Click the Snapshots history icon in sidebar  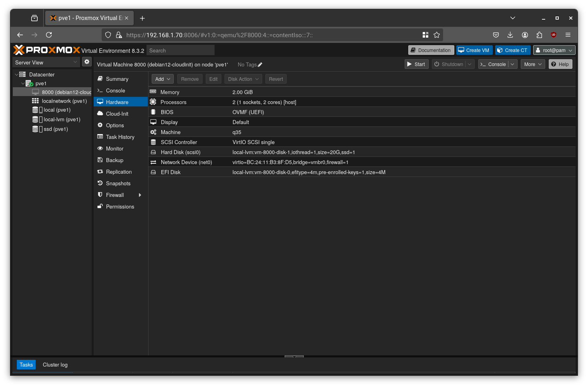tap(100, 183)
